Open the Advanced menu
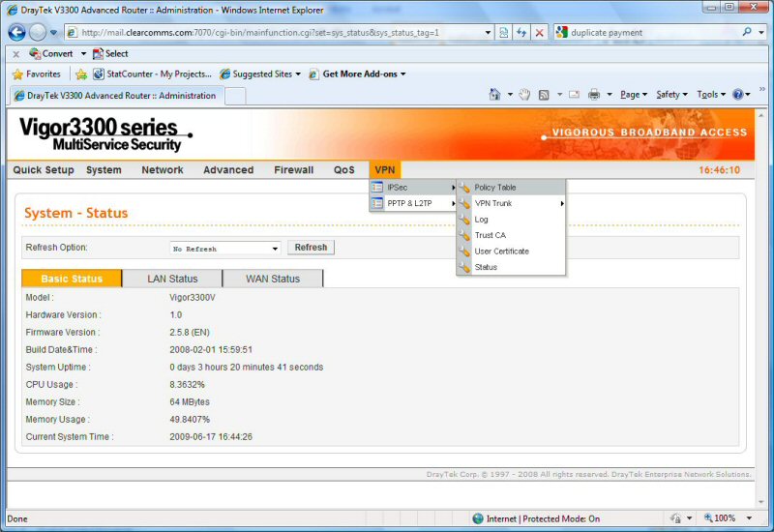Image resolution: width=774 pixels, height=532 pixels. [228, 170]
